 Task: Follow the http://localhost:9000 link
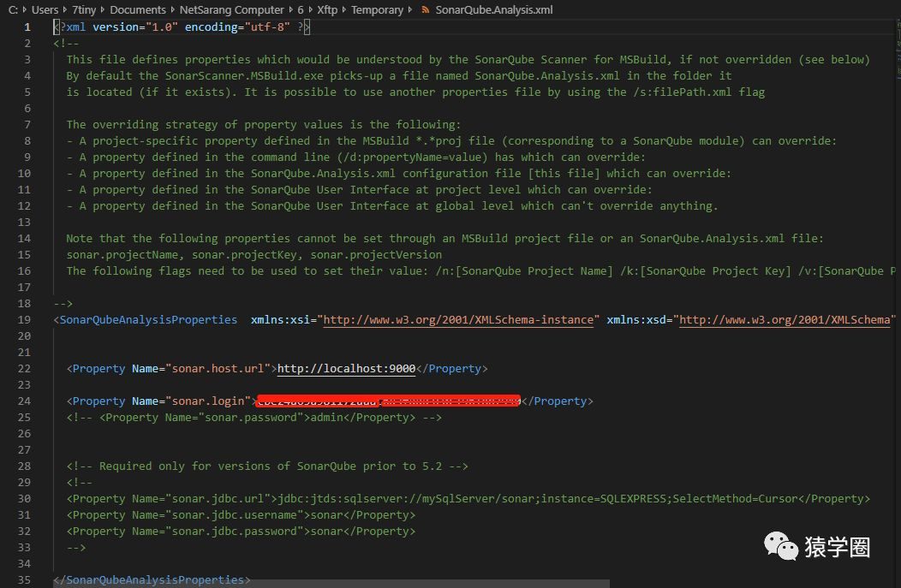click(x=347, y=369)
